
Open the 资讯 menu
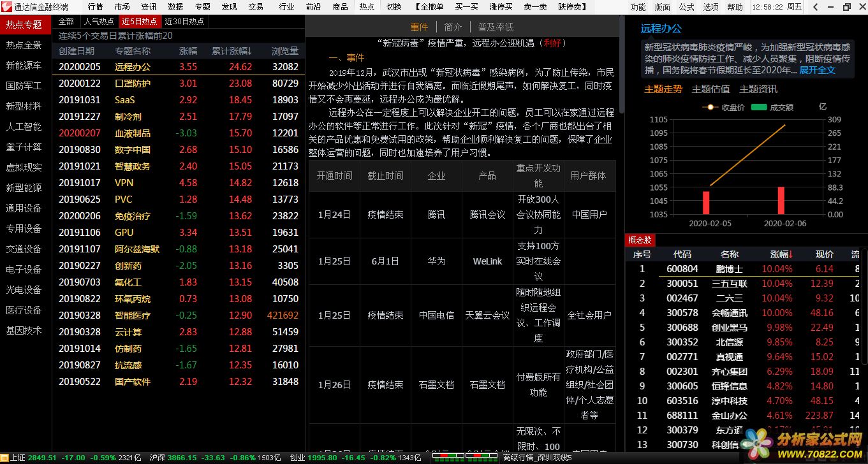point(149,7)
